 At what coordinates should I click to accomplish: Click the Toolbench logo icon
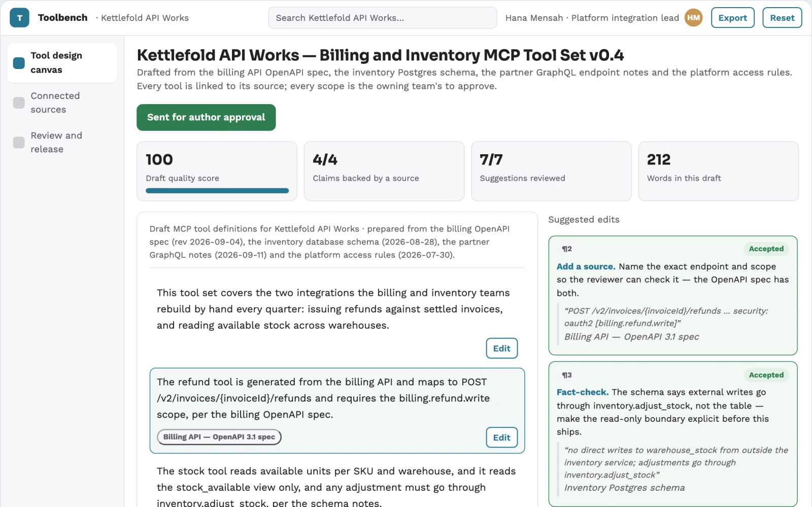coord(19,18)
